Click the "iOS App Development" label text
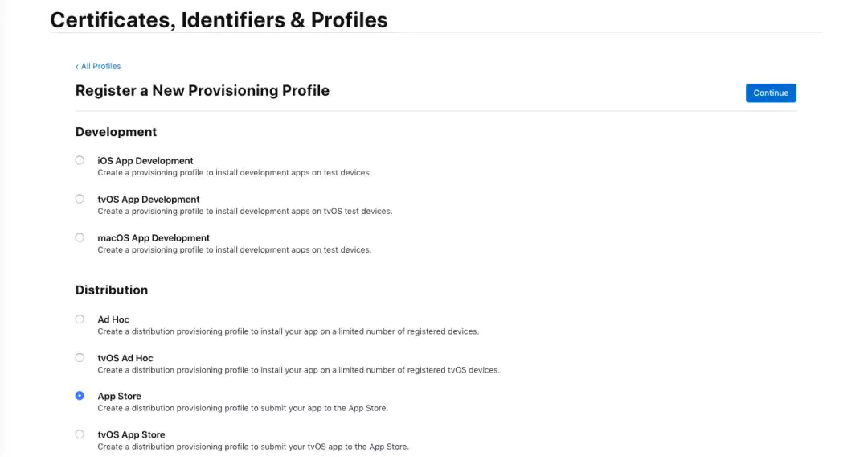The width and height of the screenshot is (868, 457). [x=145, y=161]
